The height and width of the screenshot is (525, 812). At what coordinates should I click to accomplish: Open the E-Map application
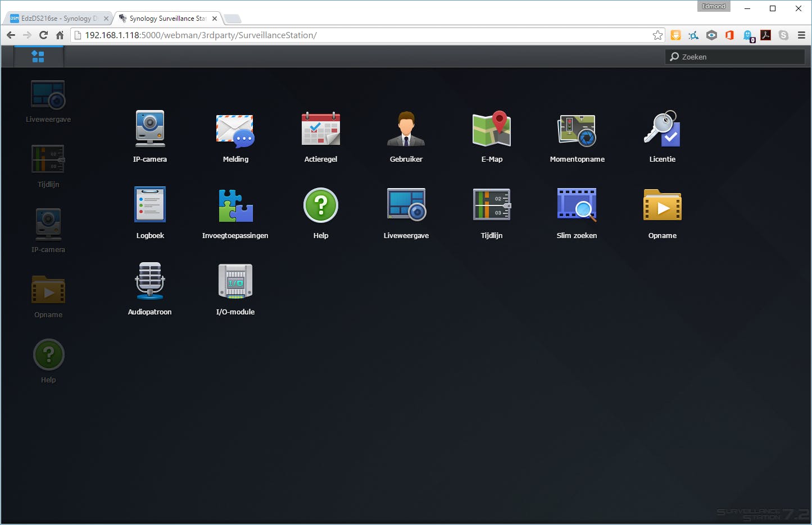click(x=492, y=129)
